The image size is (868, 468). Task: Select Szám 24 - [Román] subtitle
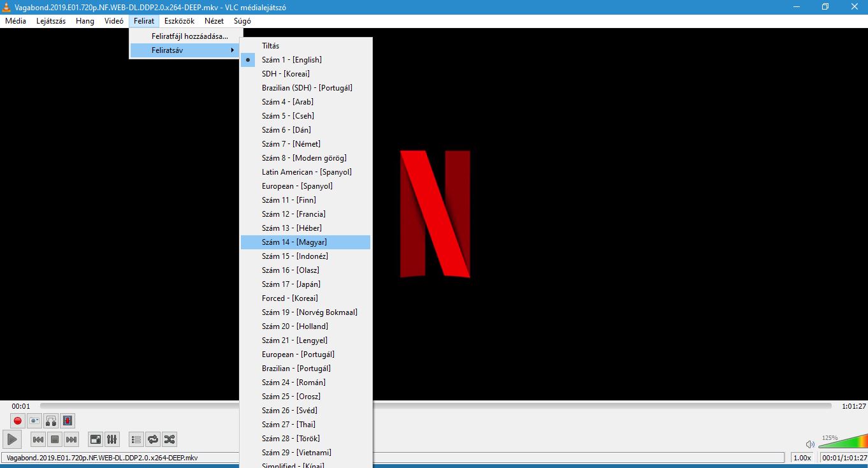tap(306, 383)
